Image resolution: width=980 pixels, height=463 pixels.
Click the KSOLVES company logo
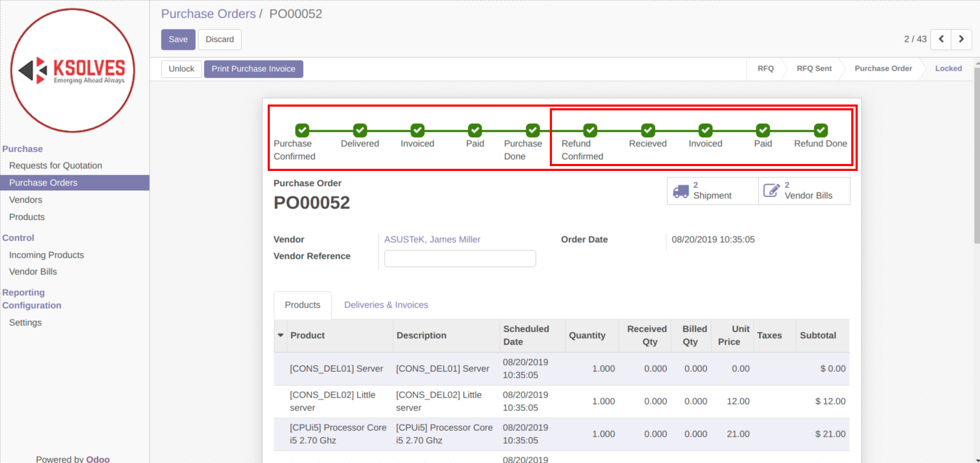(x=72, y=71)
